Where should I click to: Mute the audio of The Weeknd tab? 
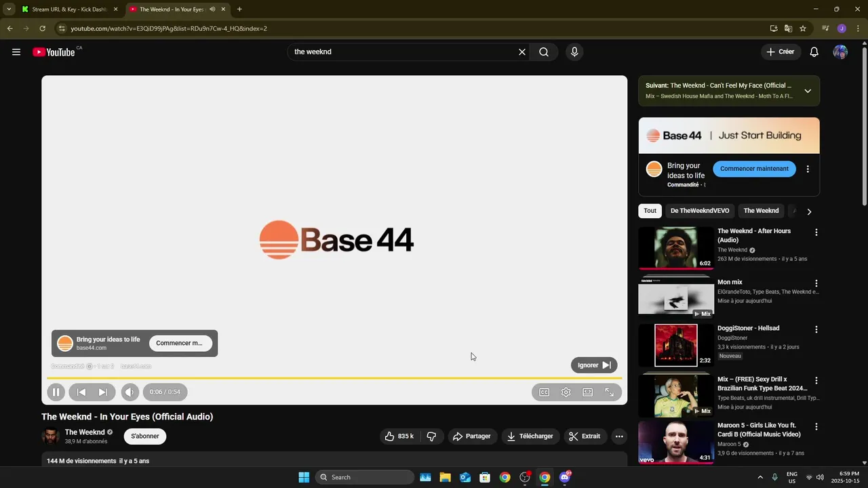click(212, 9)
